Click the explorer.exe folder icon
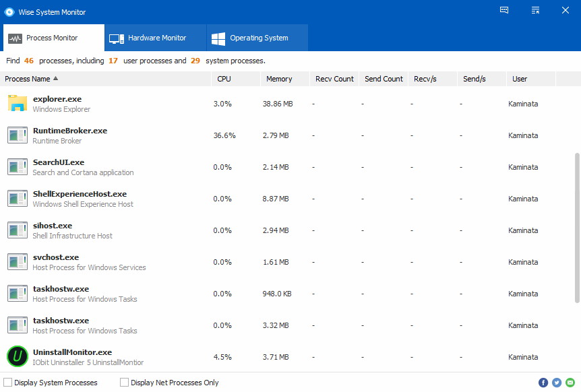Viewport: 581px width, 392px height. (18, 103)
